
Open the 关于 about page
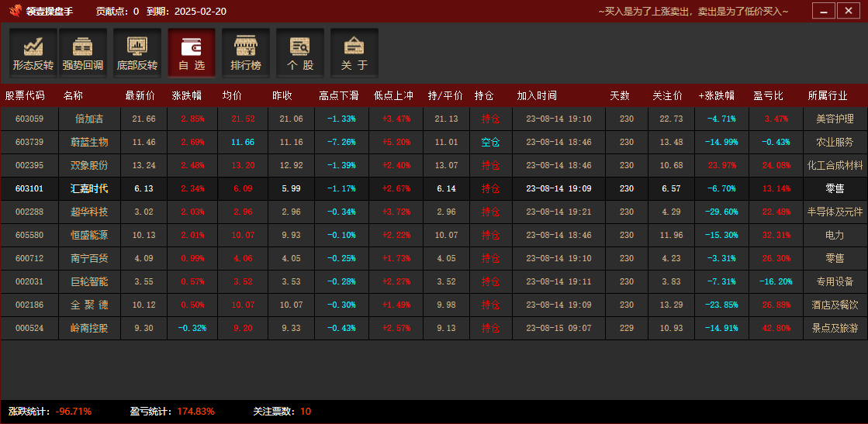[x=354, y=53]
